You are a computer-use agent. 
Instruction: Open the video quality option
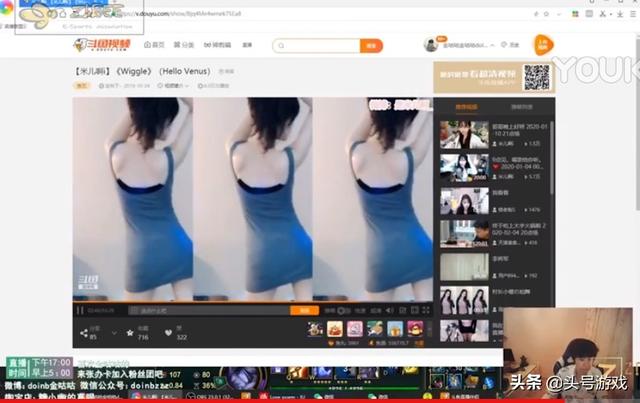pyautogui.click(x=375, y=311)
